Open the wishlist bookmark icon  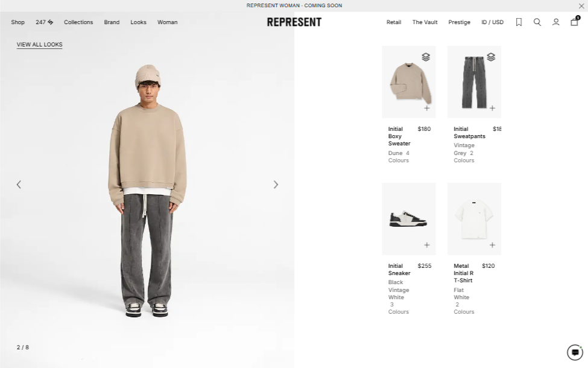pos(519,22)
